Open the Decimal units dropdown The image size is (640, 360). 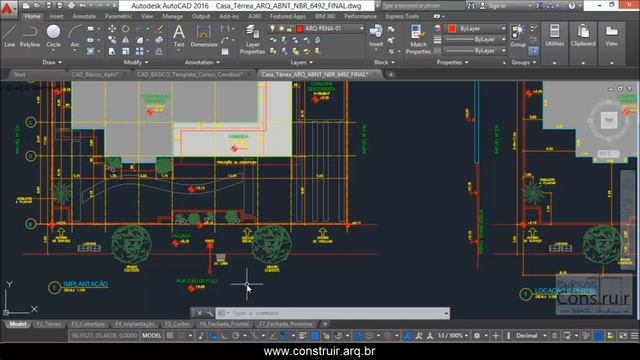coord(531,336)
